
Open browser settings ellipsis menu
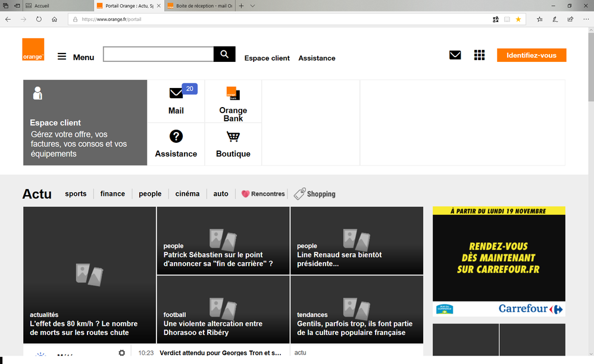586,19
